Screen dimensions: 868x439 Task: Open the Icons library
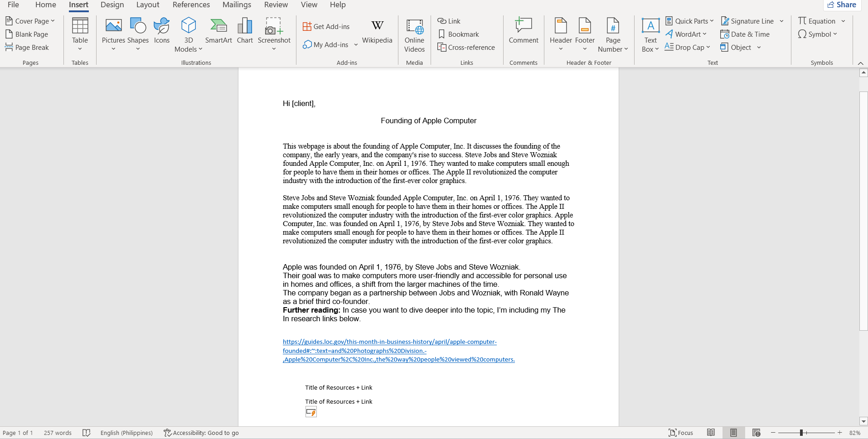[162, 31]
